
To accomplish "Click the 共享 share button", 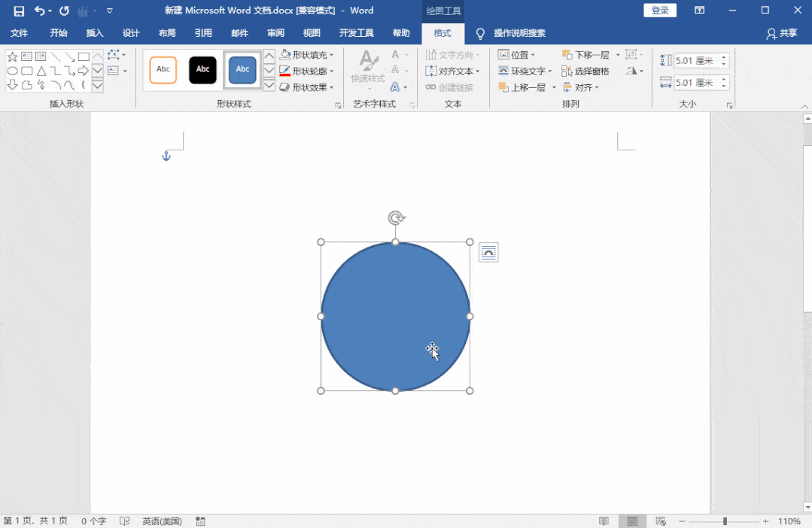I will [x=782, y=33].
